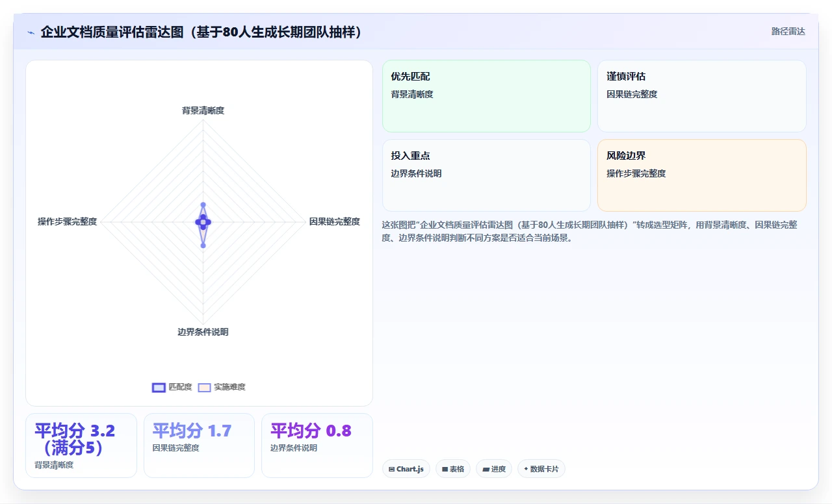
Task: Open the 优先匹配 card
Action: 486,96
